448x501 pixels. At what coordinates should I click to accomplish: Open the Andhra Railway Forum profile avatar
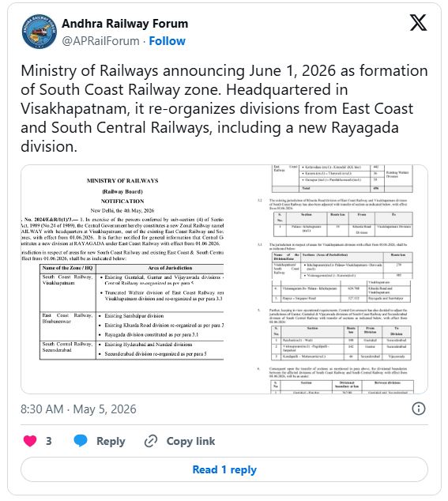tap(40, 32)
